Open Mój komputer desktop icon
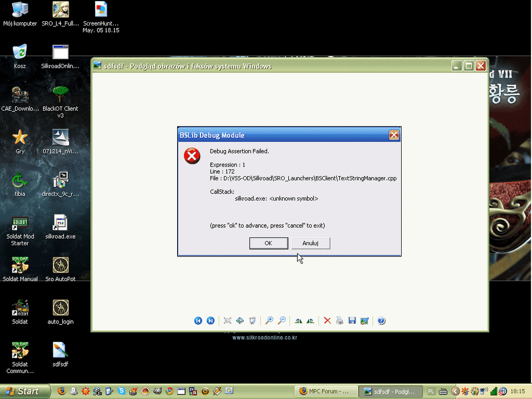Screen dimensions: 532x399 (20, 14)
